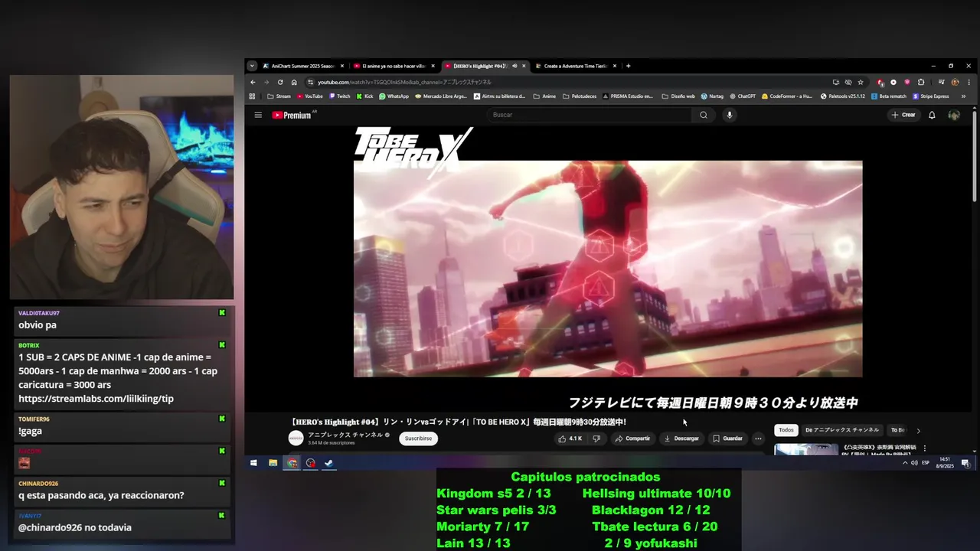Type in the Buscar search field
The width and height of the screenshot is (980, 551).
pyautogui.click(x=590, y=115)
